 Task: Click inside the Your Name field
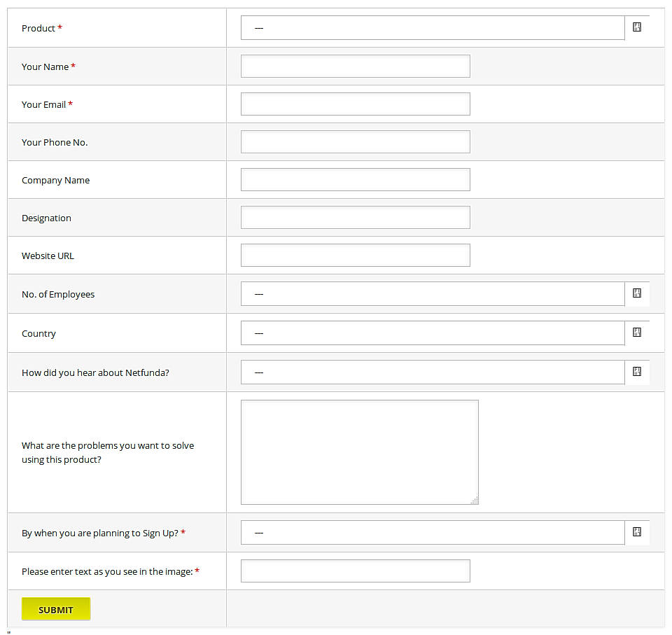[x=355, y=66]
